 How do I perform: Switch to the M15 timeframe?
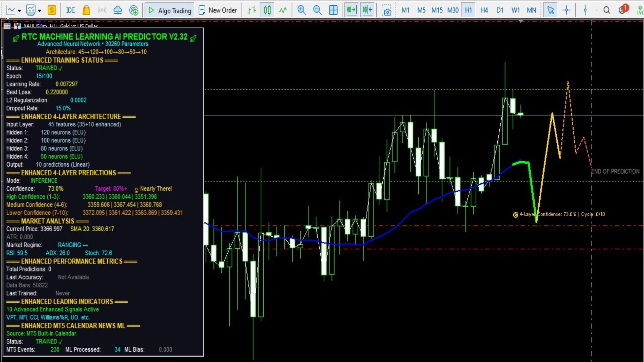point(437,10)
